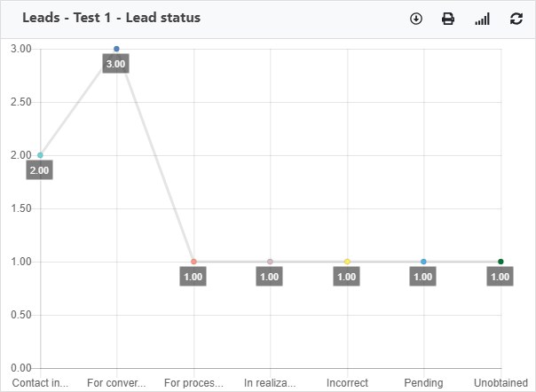Click the 2.00 Contact data point
This screenshot has width=536, height=392.
(x=40, y=155)
